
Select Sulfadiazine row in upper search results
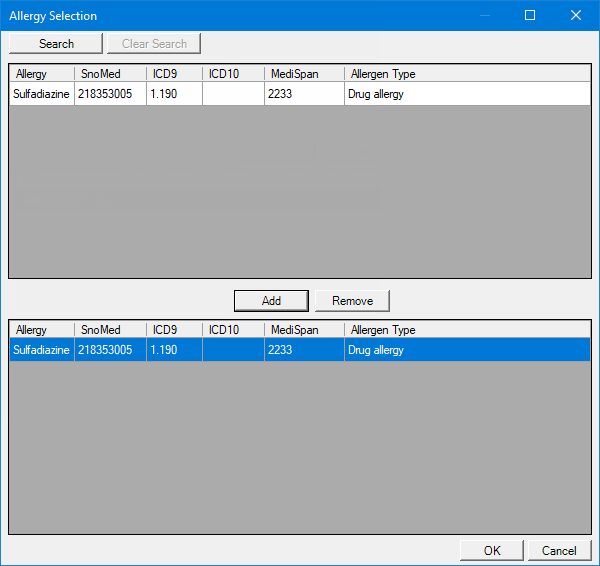click(42, 94)
